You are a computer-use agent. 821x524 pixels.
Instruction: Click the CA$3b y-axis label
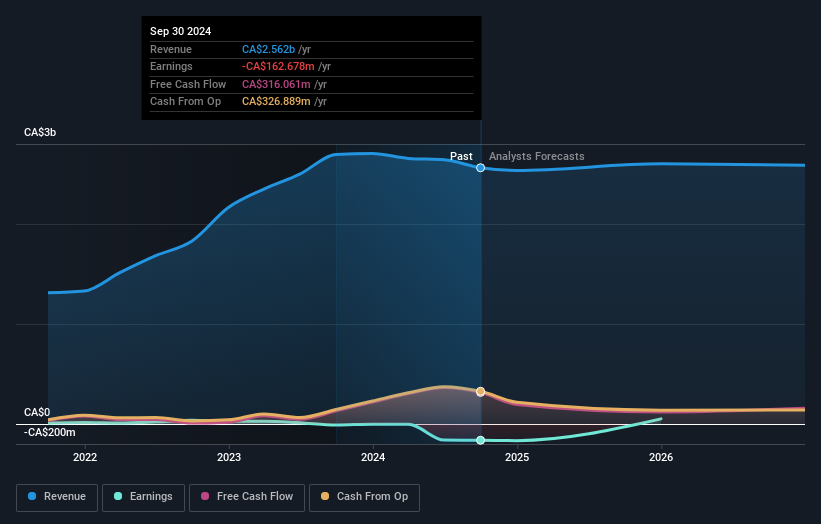pos(40,132)
